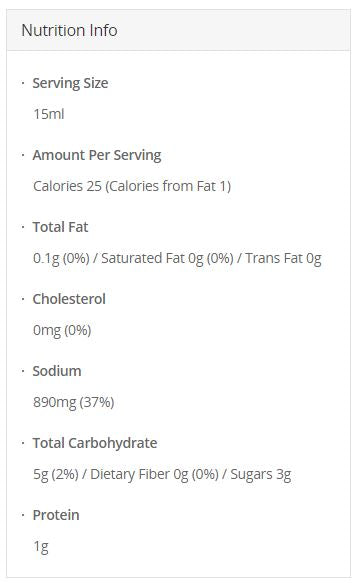Click the Calories from Fat 1 text
361x583 pixels.
pyautogui.click(x=168, y=186)
